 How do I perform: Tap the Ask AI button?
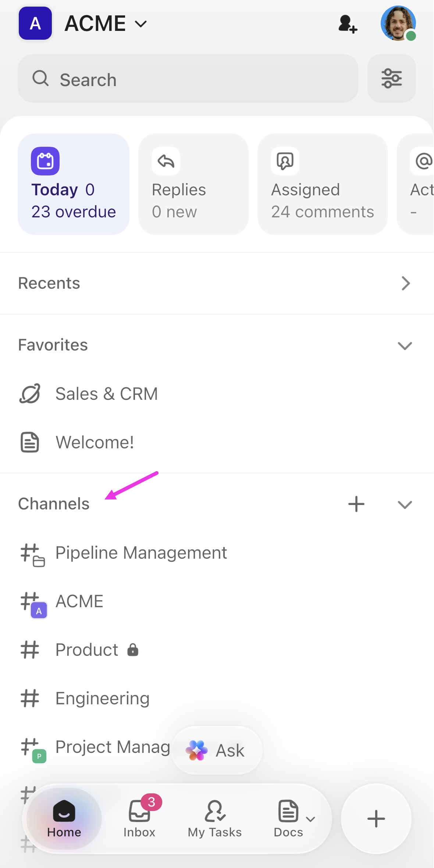pyautogui.click(x=217, y=750)
